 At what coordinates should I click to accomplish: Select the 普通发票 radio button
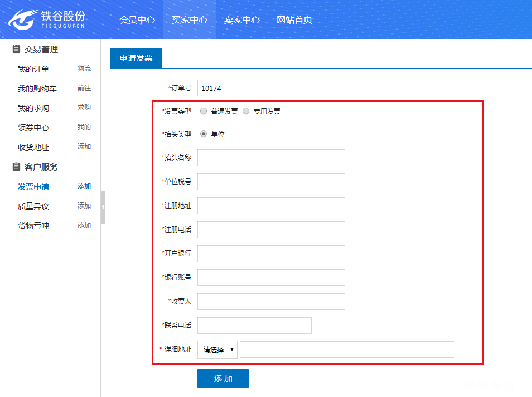click(204, 111)
